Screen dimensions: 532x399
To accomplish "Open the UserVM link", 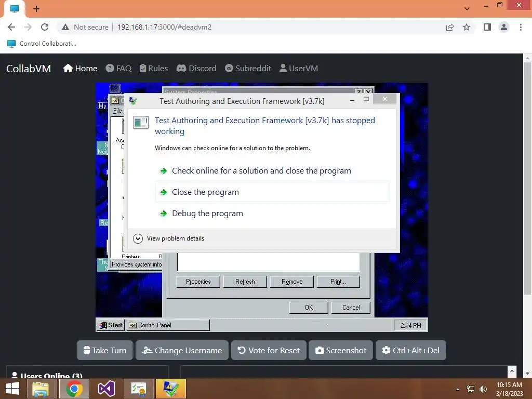I will [299, 69].
